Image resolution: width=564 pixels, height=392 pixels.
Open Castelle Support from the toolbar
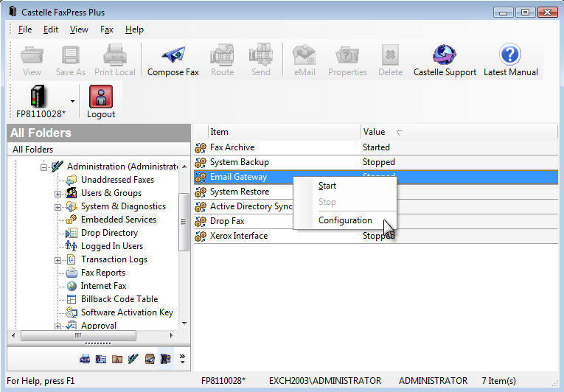pos(445,56)
